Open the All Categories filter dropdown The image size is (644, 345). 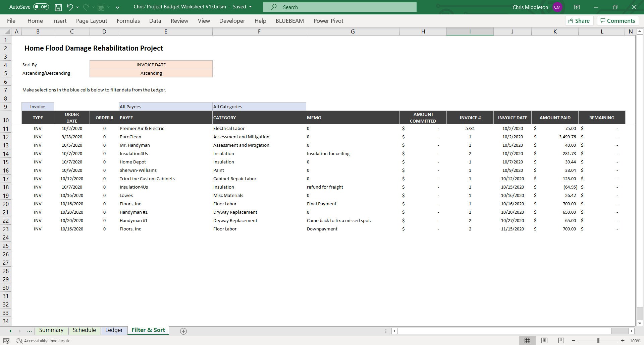click(259, 106)
